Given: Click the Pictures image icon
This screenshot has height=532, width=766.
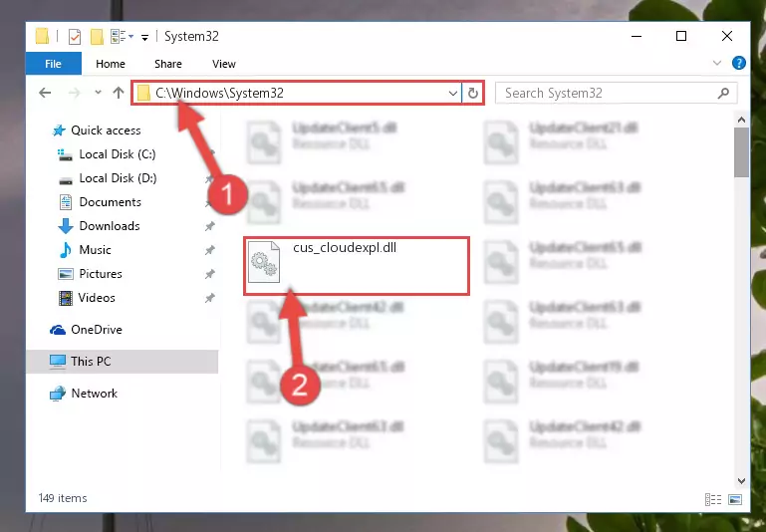Looking at the screenshot, I should [66, 274].
